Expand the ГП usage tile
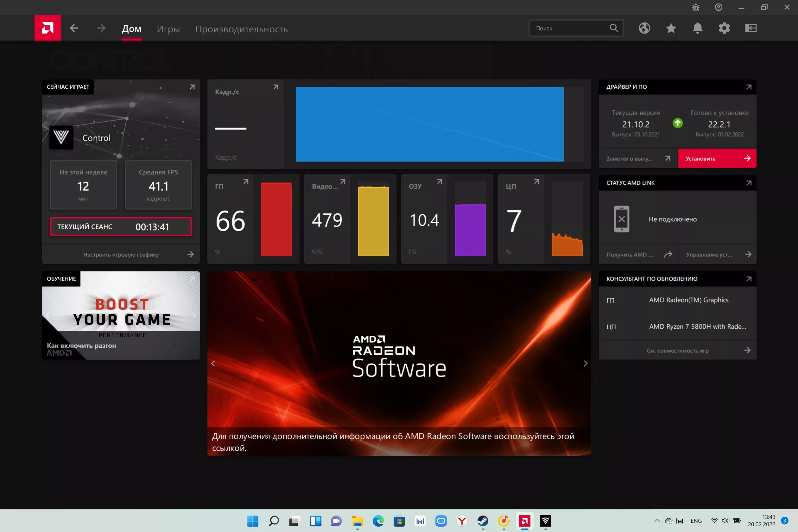Screen dimensions: 798x532 pos(246,181)
